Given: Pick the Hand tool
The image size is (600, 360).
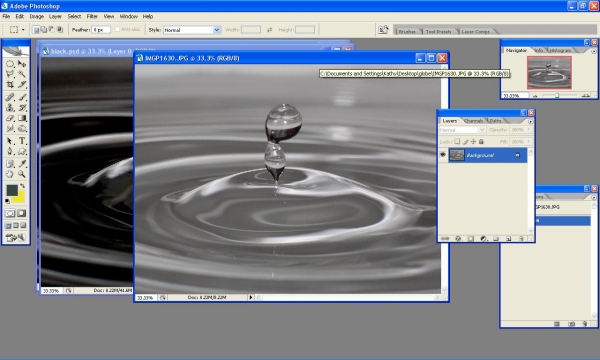Looking at the screenshot, I should [10, 174].
